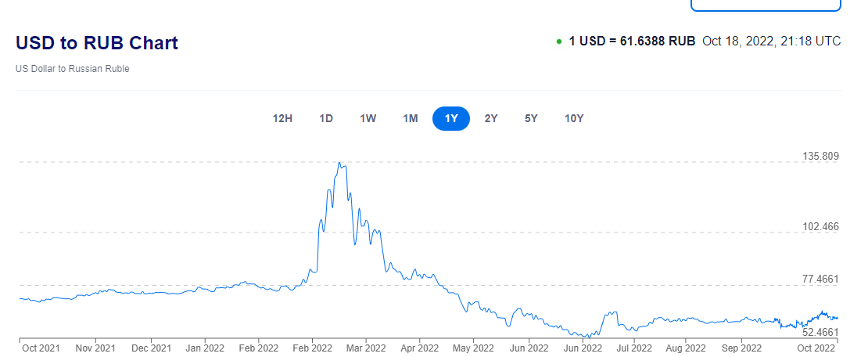Click the Jul 2022 axis label
Screen dimensions: 868x357
point(634,348)
